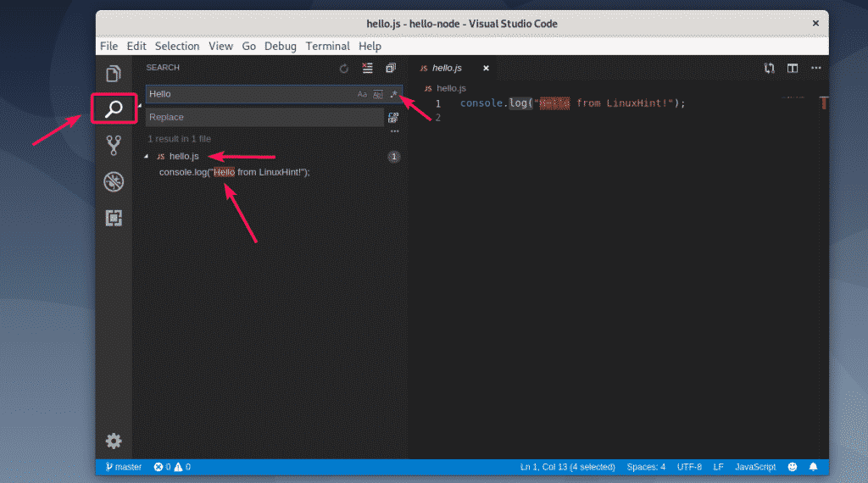Enable Use Regular Expression in search
Viewport: 868px width, 483px height.
393,94
